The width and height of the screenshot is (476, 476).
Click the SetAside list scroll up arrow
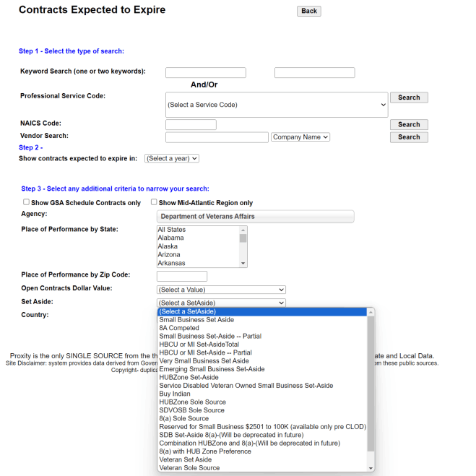coord(371,312)
